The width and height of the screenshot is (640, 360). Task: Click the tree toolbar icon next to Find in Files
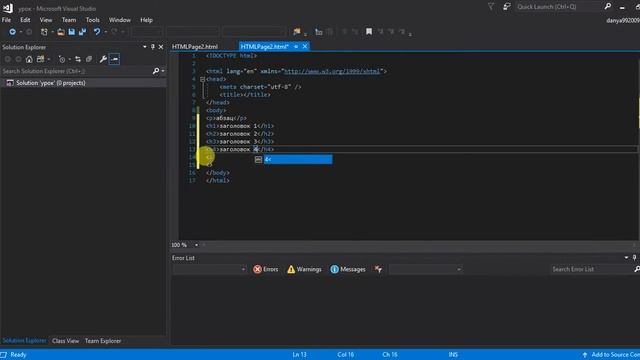[319, 32]
